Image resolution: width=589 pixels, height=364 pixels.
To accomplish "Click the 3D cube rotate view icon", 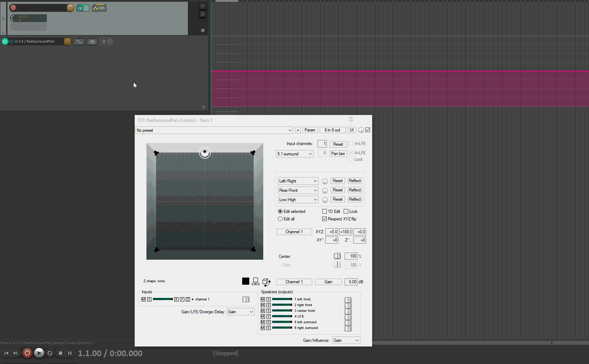I will (266, 282).
